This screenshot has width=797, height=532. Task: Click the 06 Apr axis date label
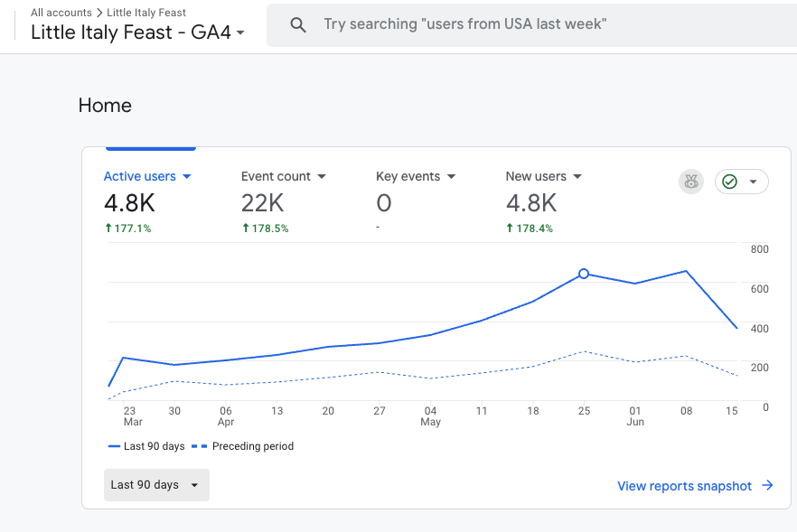[226, 416]
